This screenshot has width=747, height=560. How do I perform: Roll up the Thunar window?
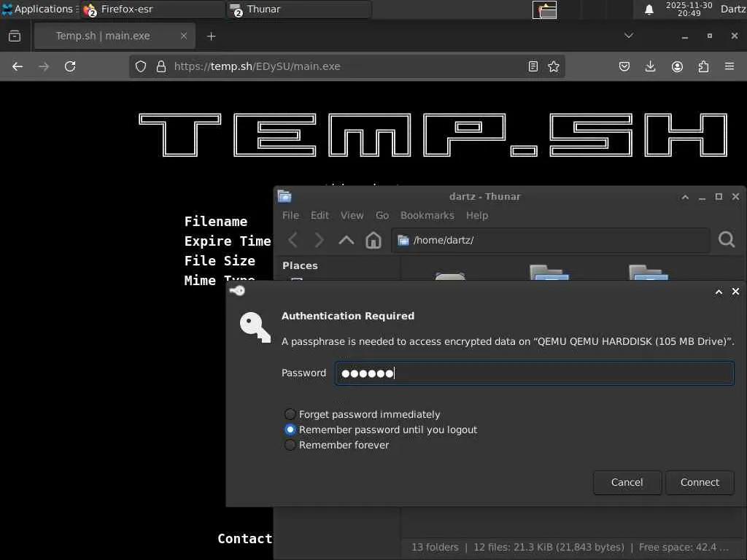click(x=685, y=197)
